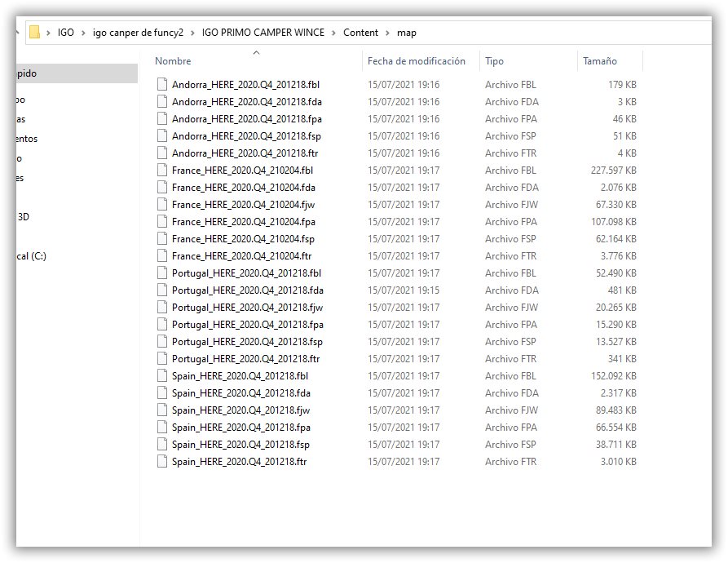This screenshot has height=563, width=728.
Task: Click the file icon of Andorra_HERE_2020.Q4_201218.fsp
Action: [x=162, y=135]
